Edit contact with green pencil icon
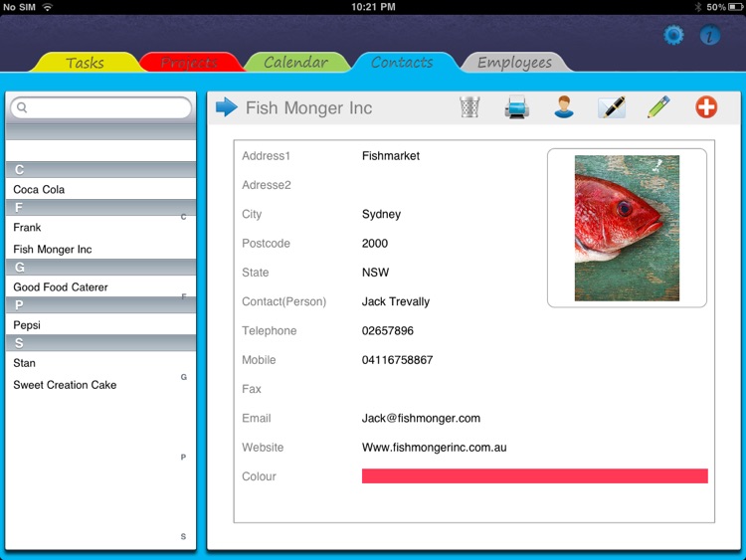 (x=658, y=107)
